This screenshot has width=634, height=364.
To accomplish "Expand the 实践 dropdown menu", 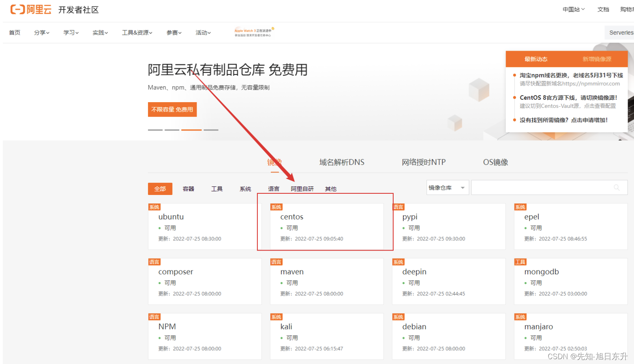I will pyautogui.click(x=100, y=32).
